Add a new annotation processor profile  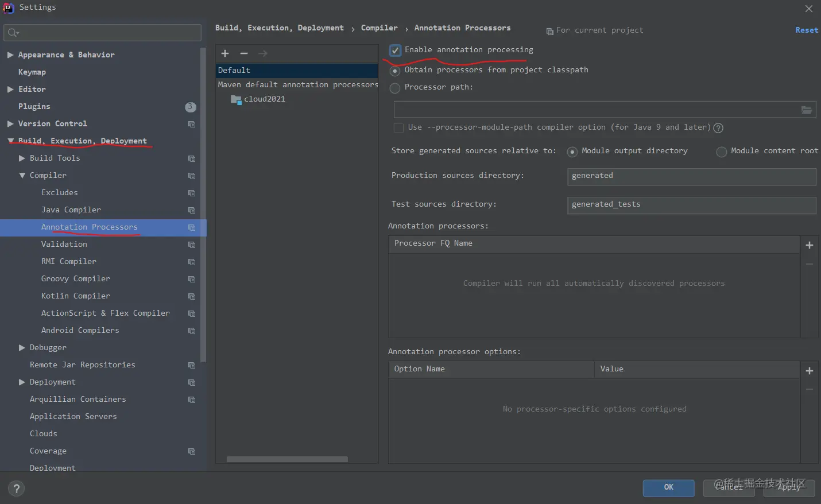click(225, 53)
